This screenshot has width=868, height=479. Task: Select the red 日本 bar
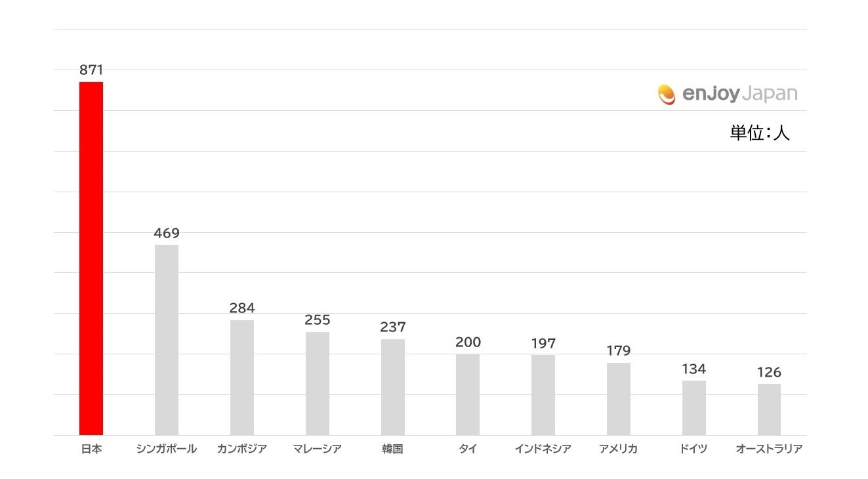pyautogui.click(x=91, y=259)
